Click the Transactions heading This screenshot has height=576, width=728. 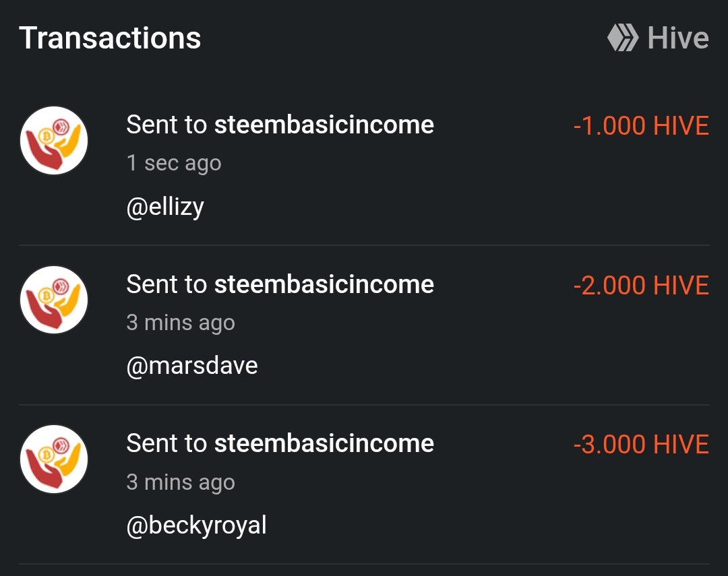click(x=110, y=38)
